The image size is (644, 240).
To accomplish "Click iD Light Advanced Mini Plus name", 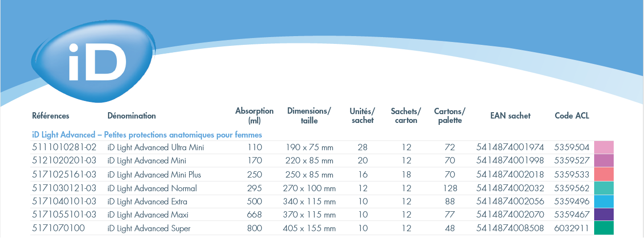I will click(x=154, y=174).
